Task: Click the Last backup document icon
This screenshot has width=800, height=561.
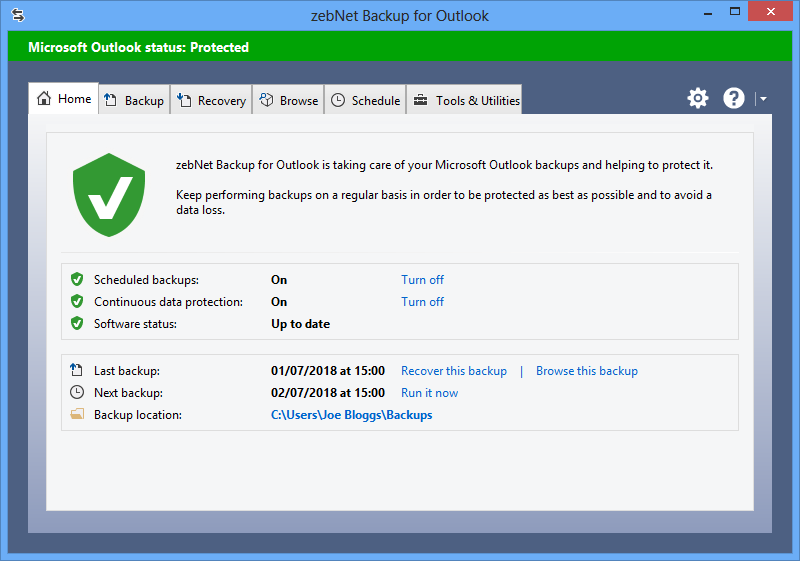Action: (77, 370)
